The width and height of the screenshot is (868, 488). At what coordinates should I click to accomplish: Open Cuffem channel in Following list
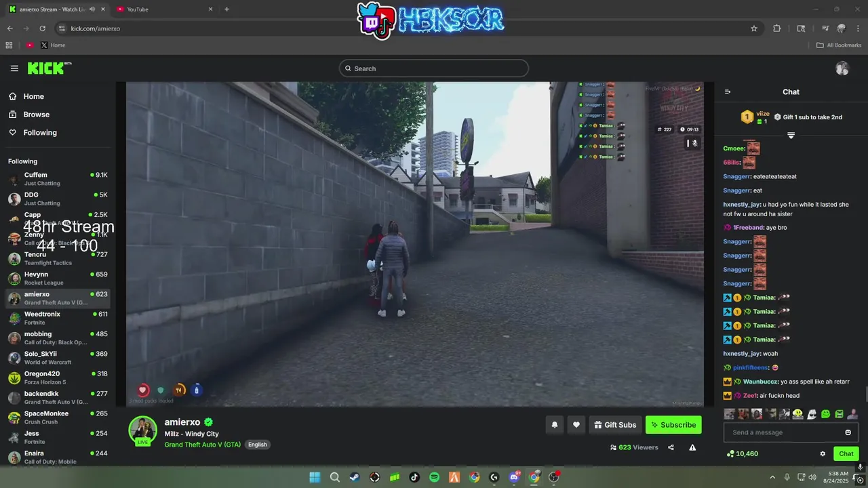click(58, 179)
